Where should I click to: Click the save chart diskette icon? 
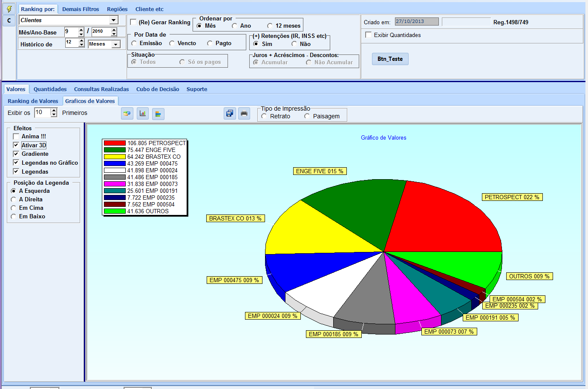coord(230,113)
